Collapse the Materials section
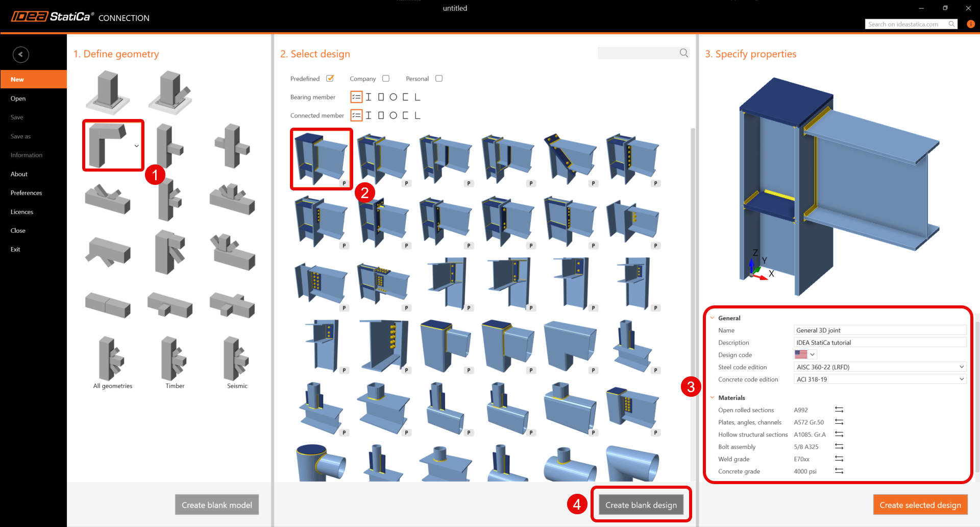The width and height of the screenshot is (980, 527). 713,397
